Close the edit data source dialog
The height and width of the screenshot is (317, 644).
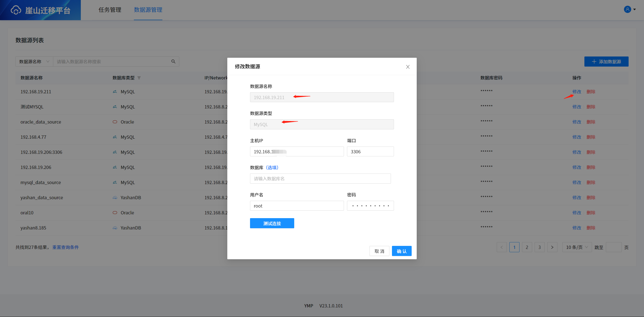pos(408,67)
